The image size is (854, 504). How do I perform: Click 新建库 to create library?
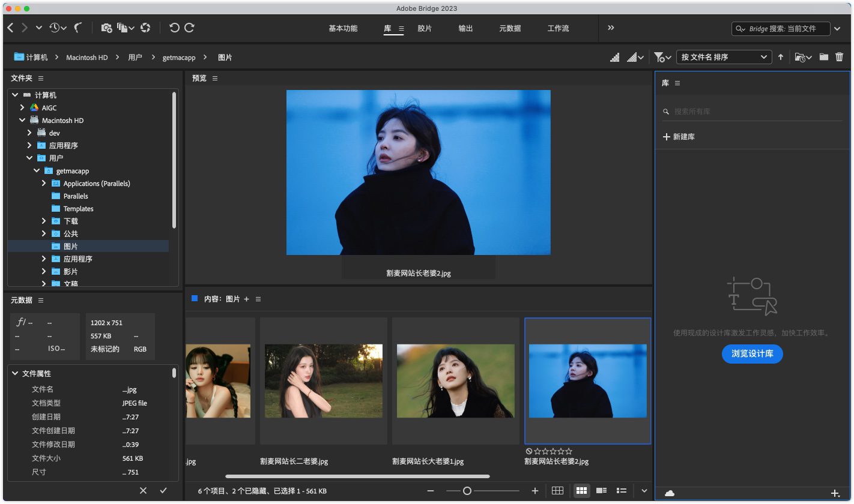pos(679,137)
